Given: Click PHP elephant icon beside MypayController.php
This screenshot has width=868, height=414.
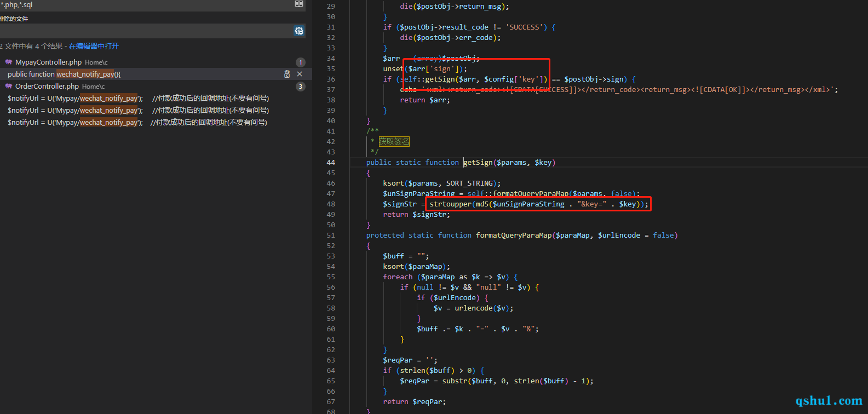Looking at the screenshot, I should tap(9, 62).
